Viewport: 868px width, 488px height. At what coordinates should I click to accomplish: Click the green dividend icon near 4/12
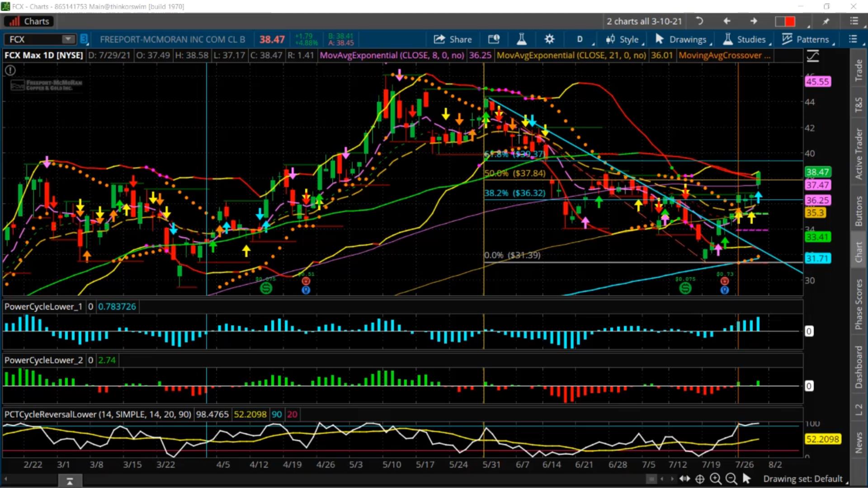coord(266,288)
